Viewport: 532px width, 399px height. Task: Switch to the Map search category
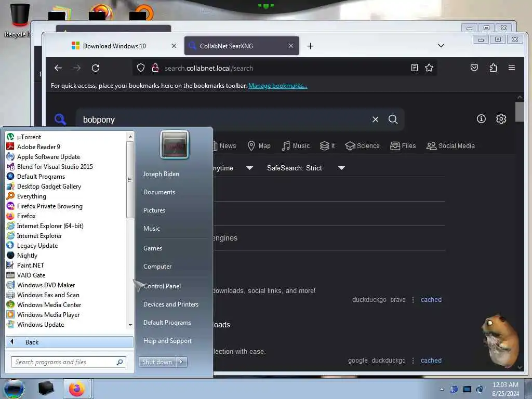point(259,146)
